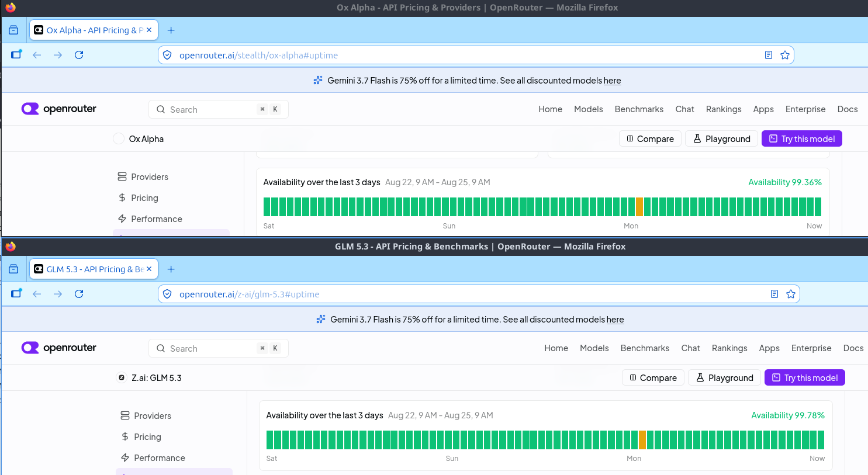The width and height of the screenshot is (868, 475).
Task: Click Try this model on Ox Alpha page
Action: pos(801,138)
